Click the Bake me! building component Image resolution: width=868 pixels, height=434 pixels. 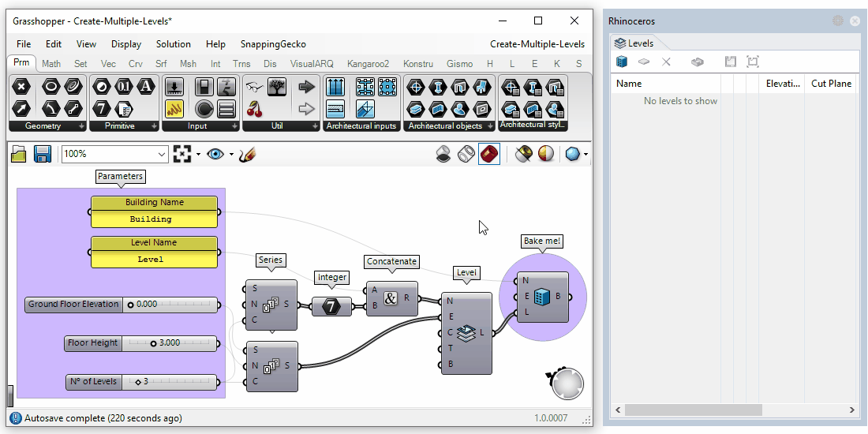click(542, 297)
